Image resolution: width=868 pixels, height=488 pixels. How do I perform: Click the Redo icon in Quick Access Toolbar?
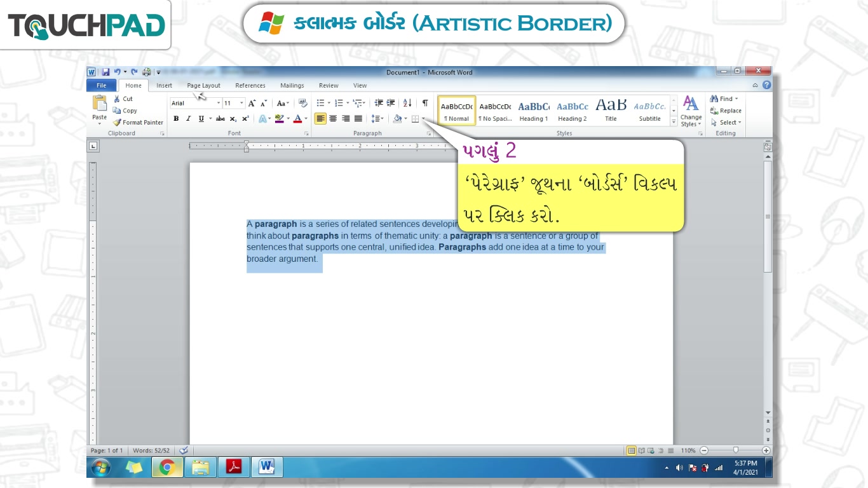click(x=134, y=72)
